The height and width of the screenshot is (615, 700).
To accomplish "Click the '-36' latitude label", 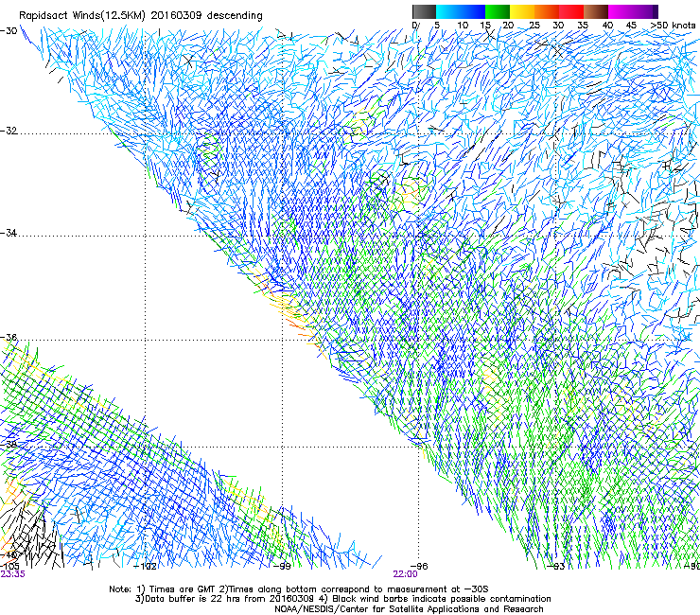I will [x=9, y=337].
